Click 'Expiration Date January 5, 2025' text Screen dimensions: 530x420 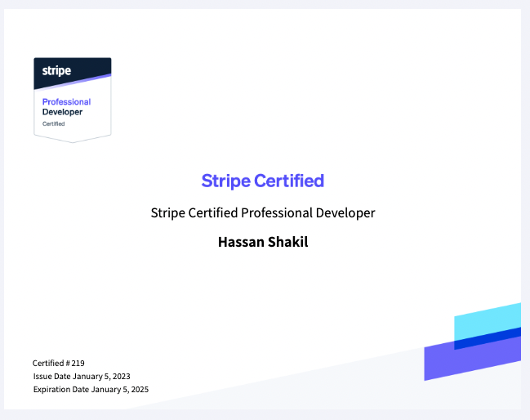point(91,390)
